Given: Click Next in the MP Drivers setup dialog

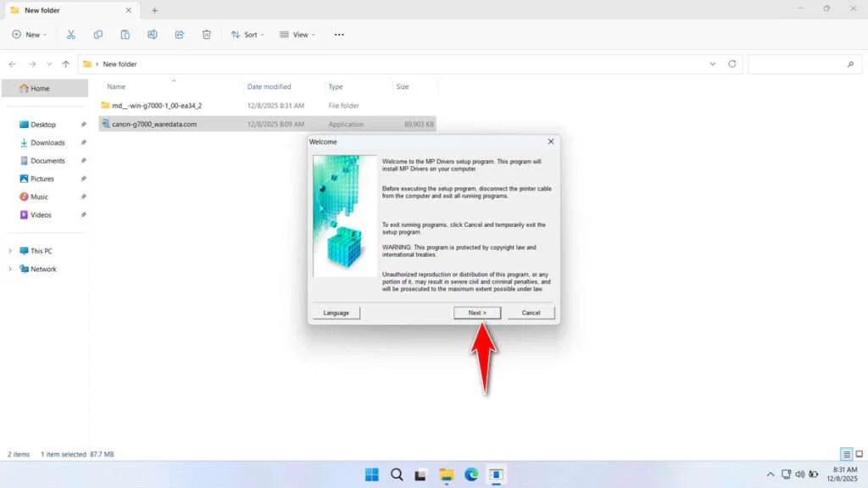Looking at the screenshot, I should coord(477,312).
